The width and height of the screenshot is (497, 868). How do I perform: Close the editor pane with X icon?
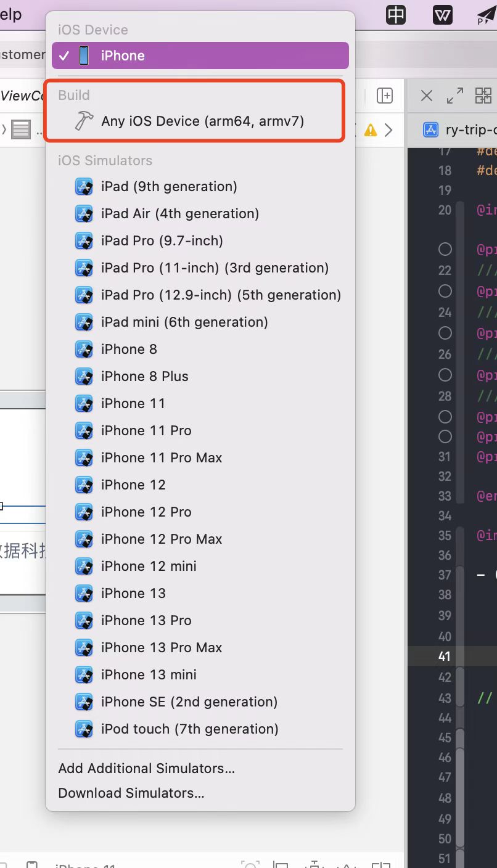426,96
